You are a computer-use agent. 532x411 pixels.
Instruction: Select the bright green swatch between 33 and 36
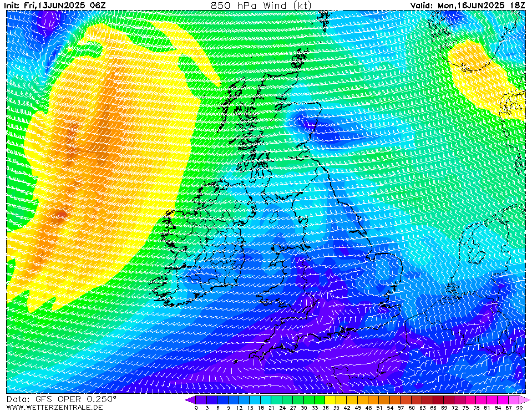coord(320,400)
